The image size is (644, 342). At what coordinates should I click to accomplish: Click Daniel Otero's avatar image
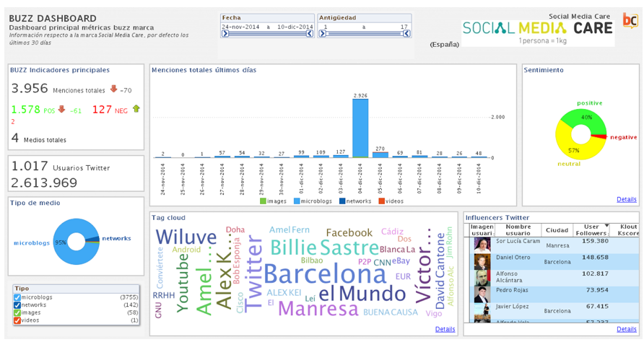(482, 261)
